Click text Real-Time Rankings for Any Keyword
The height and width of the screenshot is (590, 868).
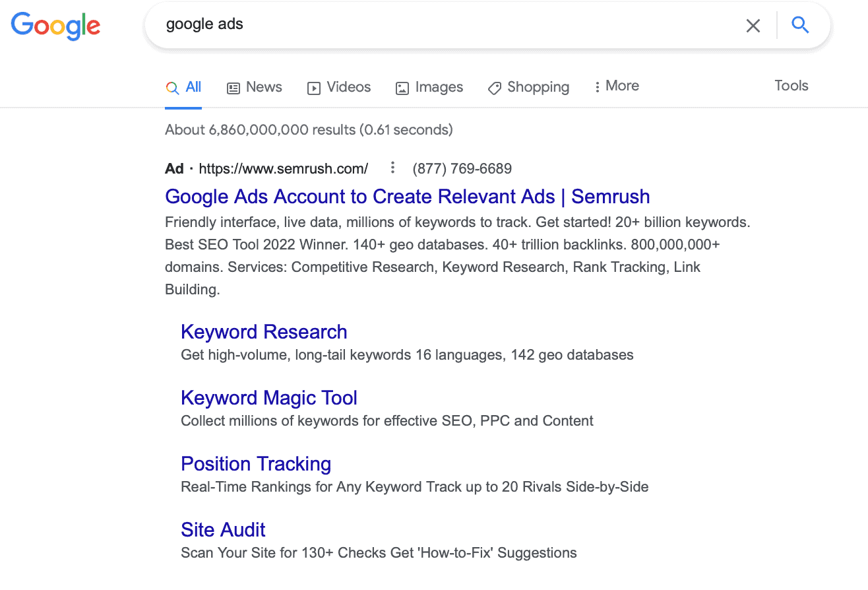415,487
